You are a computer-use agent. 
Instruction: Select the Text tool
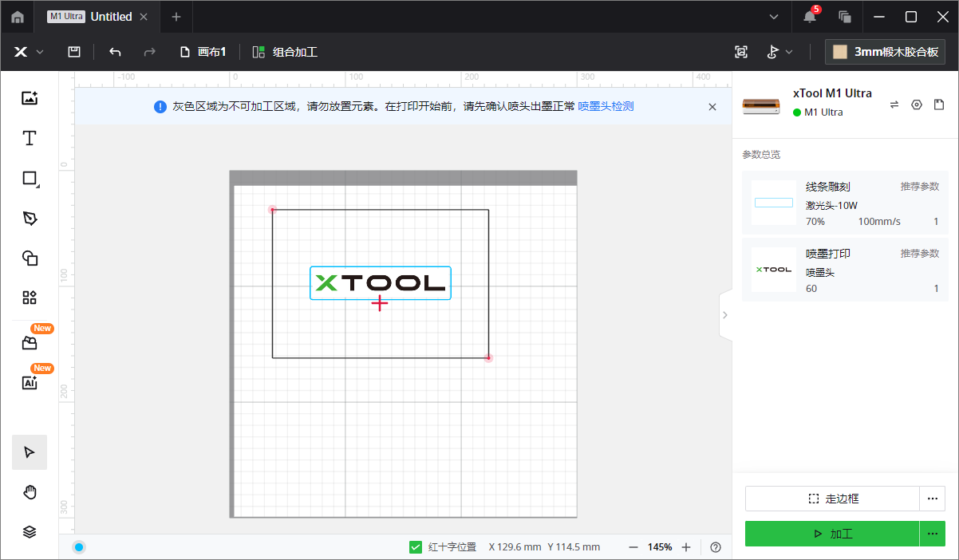(x=30, y=138)
